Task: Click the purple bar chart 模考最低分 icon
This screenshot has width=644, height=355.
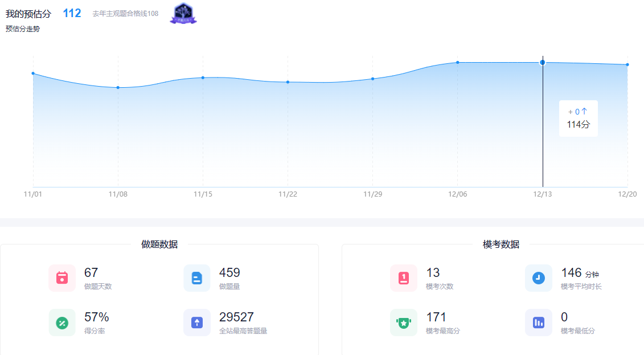Action: [x=539, y=323]
